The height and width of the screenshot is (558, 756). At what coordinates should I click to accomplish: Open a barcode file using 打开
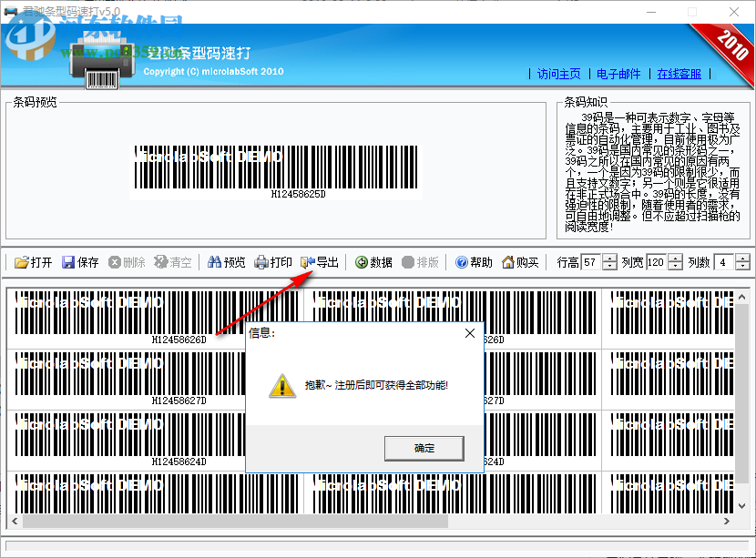click(33, 262)
